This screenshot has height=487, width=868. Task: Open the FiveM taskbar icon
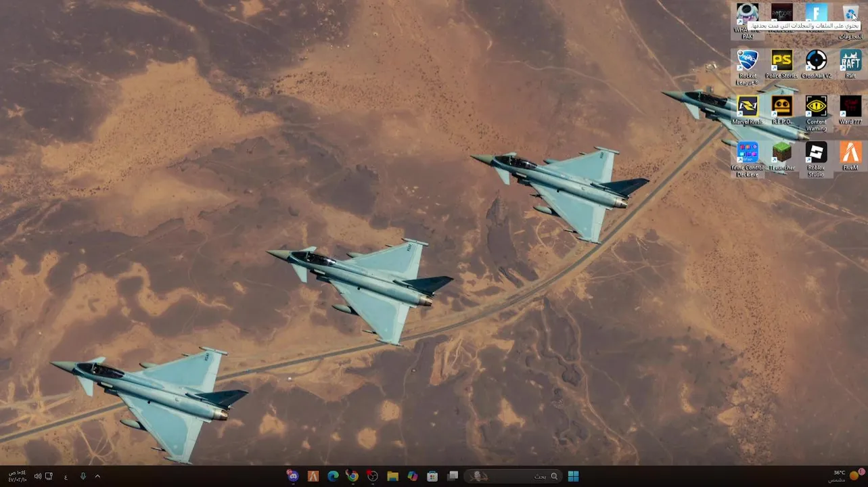pyautogui.click(x=313, y=476)
